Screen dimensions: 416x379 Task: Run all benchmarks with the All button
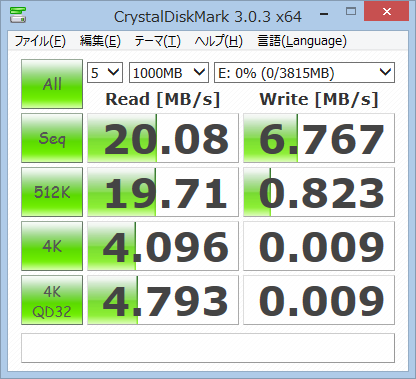coord(52,84)
